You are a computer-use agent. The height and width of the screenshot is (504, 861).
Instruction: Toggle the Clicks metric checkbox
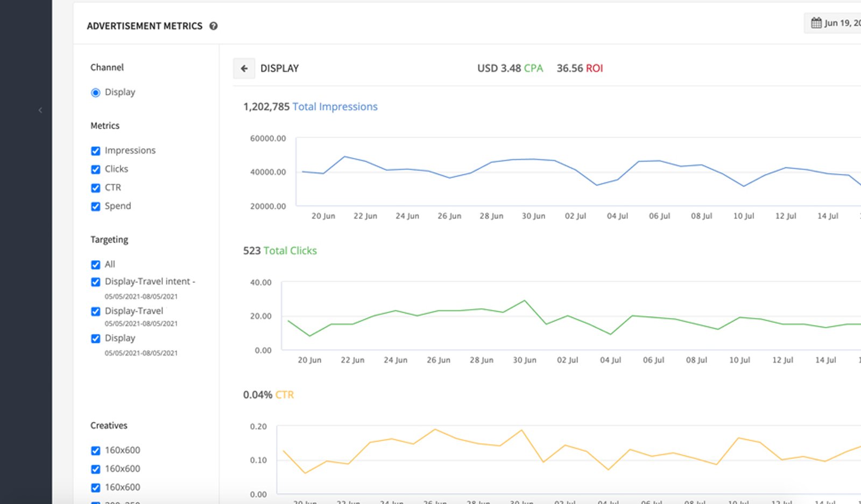click(96, 169)
